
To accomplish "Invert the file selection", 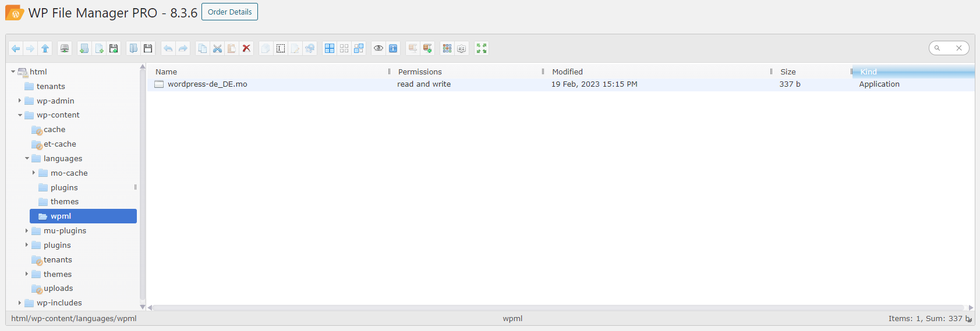I will [359, 48].
